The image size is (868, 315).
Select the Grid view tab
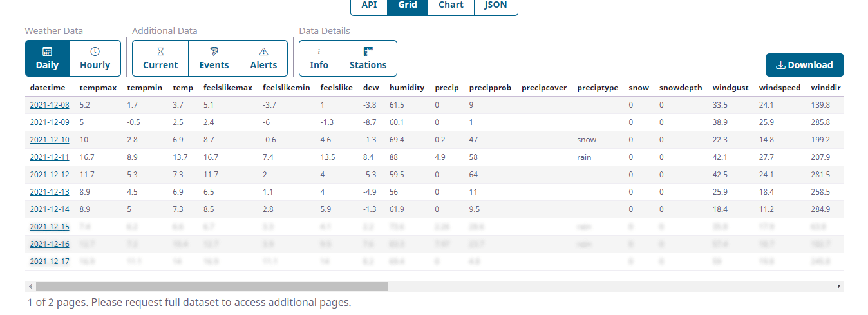click(x=407, y=5)
